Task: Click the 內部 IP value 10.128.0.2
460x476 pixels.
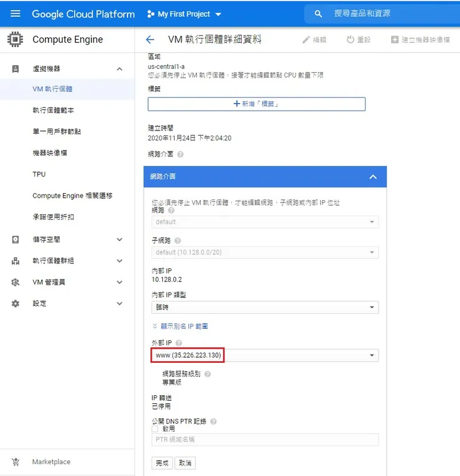Action: click(167, 280)
